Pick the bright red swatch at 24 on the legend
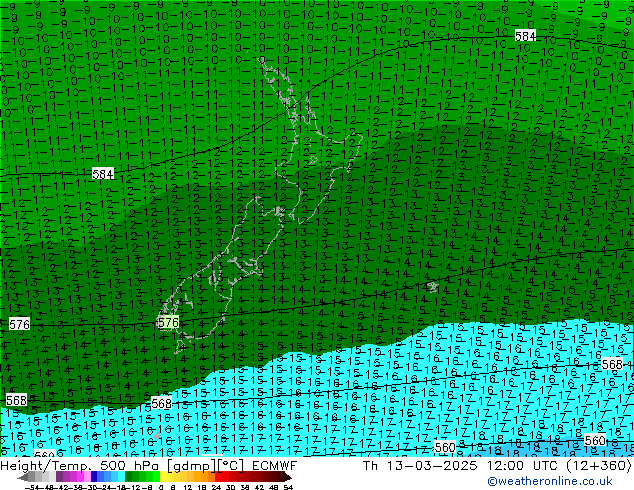 (x=218, y=476)
